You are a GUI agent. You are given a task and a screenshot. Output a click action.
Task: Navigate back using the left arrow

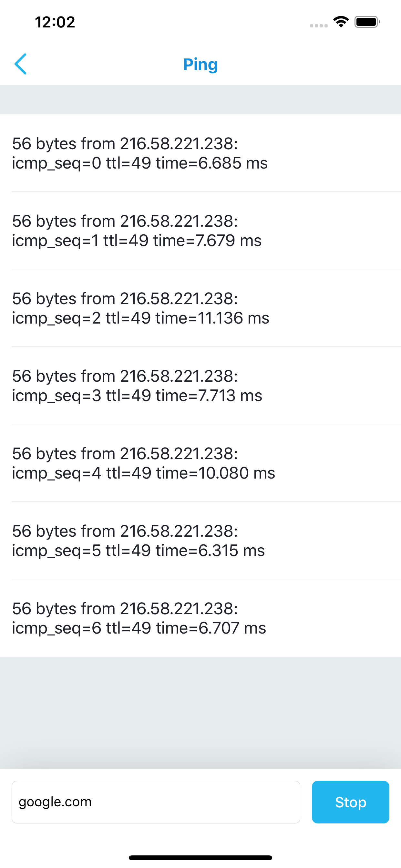(x=21, y=64)
